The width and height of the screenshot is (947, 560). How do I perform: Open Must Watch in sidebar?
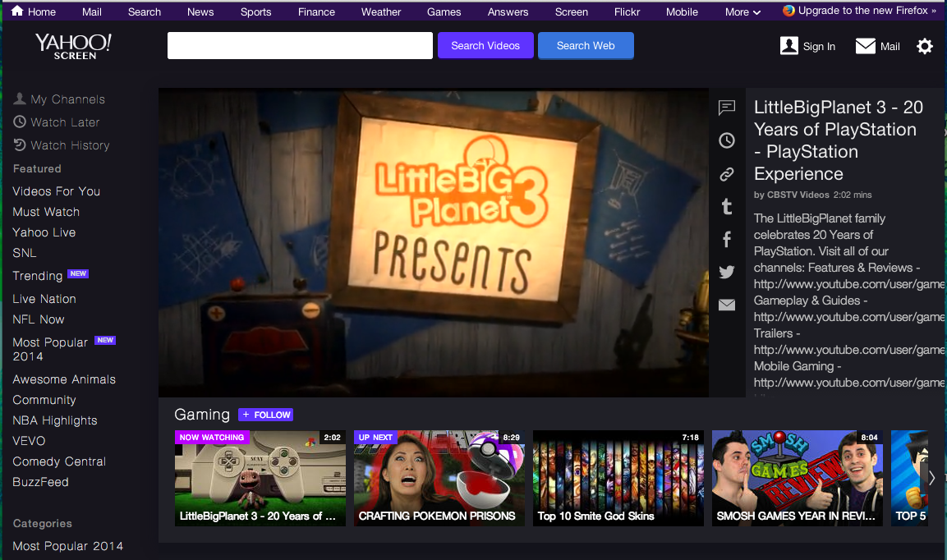pyautogui.click(x=46, y=212)
